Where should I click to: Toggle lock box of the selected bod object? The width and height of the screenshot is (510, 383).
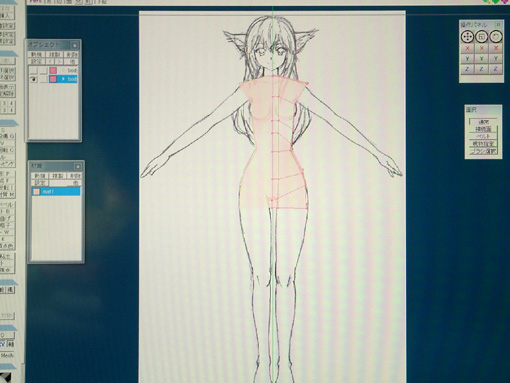pos(43,79)
